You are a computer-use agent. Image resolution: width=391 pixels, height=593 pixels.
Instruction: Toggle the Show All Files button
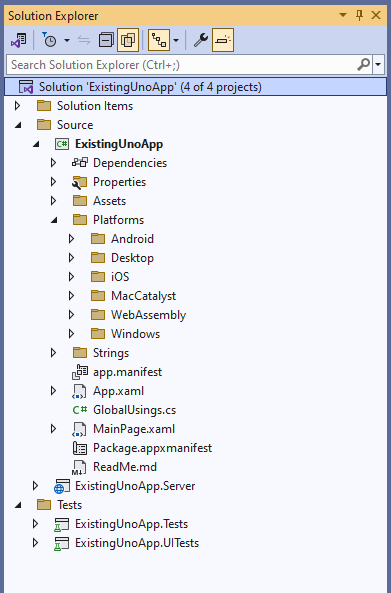pos(128,40)
